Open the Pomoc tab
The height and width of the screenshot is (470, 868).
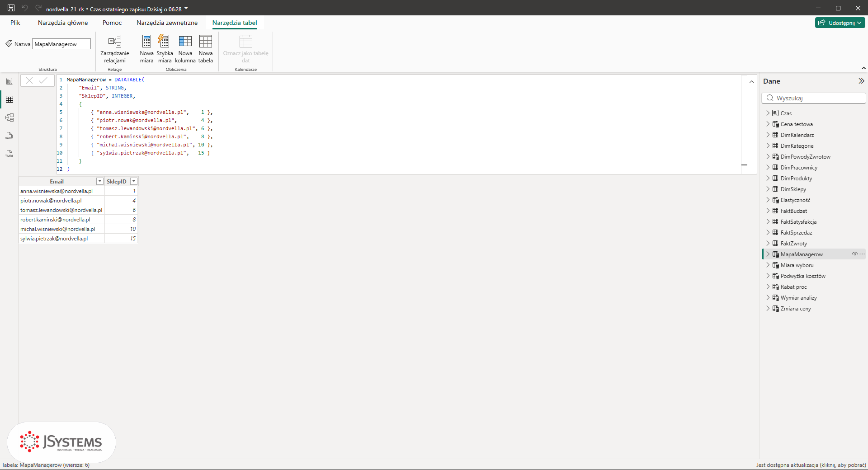pyautogui.click(x=112, y=23)
